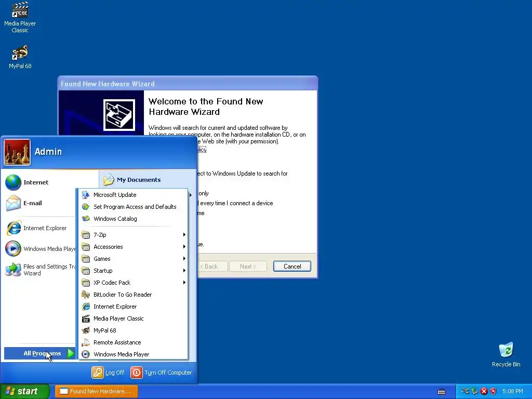Expand the XP Codec Pack folder

pyautogui.click(x=133, y=282)
